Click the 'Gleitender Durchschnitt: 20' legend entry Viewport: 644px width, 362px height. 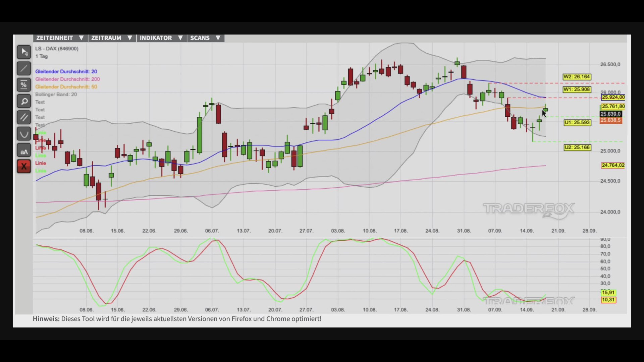(66, 71)
